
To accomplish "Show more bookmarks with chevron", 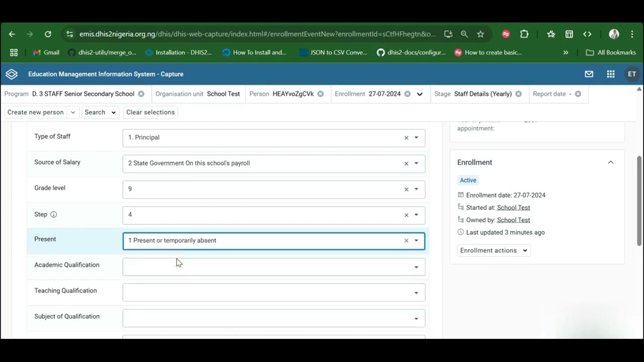I will click(566, 52).
